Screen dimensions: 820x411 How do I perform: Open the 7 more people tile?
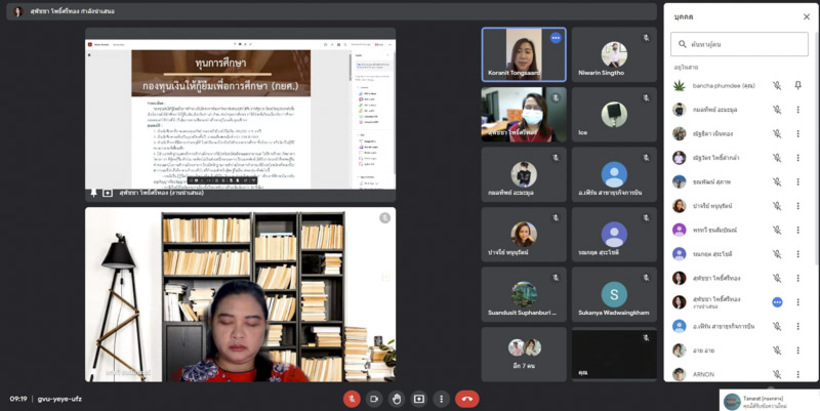tap(523, 354)
